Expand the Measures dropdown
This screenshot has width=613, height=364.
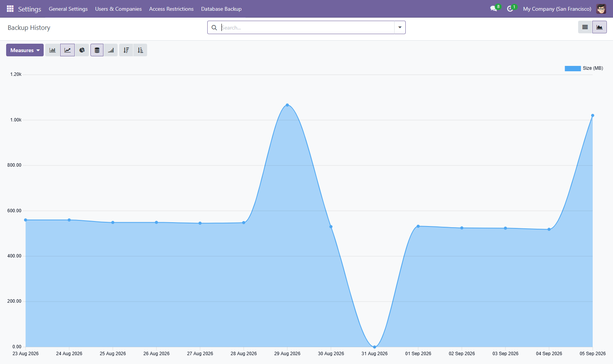pos(25,50)
